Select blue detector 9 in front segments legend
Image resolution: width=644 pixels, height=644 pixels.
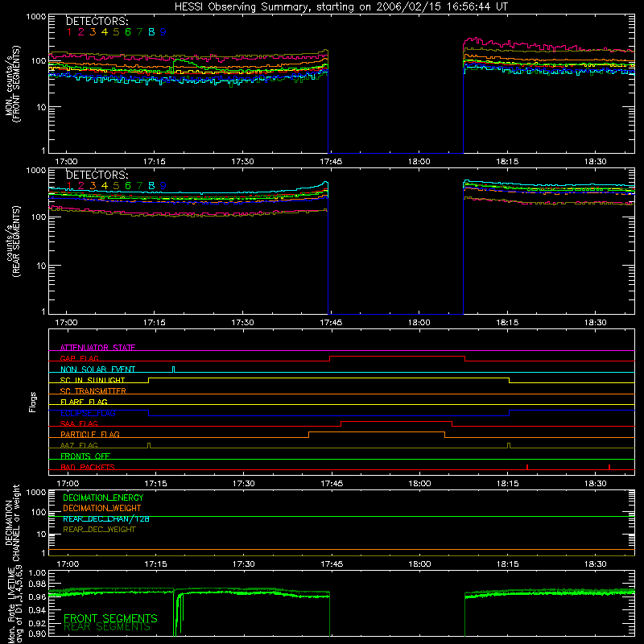point(163,32)
